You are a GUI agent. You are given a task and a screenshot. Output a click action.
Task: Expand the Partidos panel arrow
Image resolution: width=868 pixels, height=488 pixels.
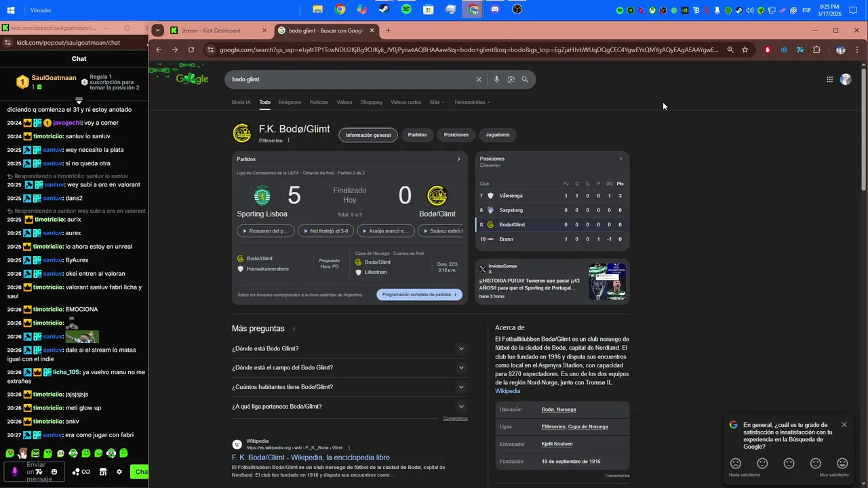(458, 159)
